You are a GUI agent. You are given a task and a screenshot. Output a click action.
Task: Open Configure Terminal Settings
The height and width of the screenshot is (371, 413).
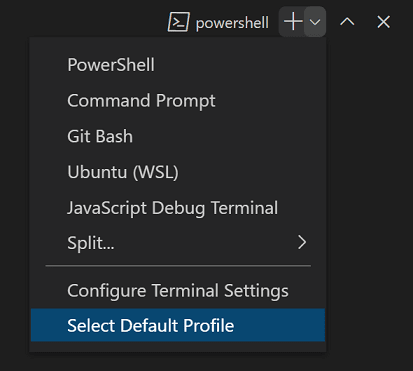point(178,290)
